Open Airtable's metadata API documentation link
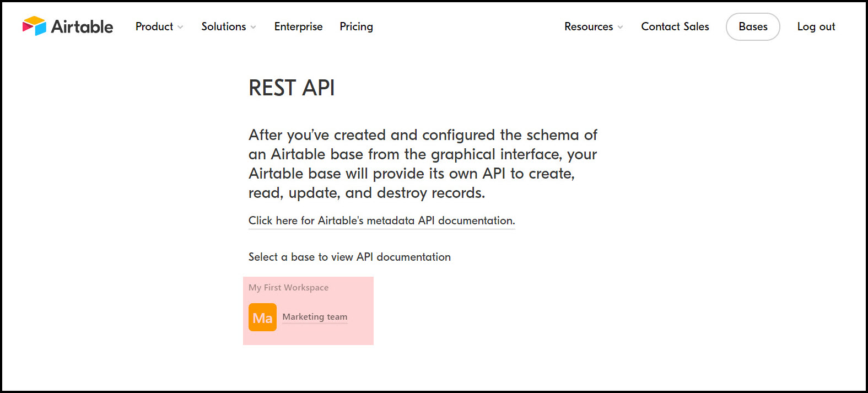 pyautogui.click(x=382, y=220)
